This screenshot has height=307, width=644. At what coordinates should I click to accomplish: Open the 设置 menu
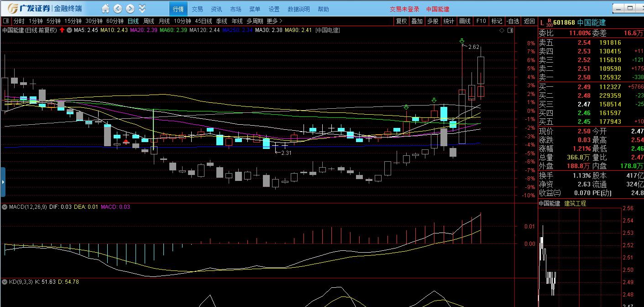pyautogui.click(x=274, y=9)
